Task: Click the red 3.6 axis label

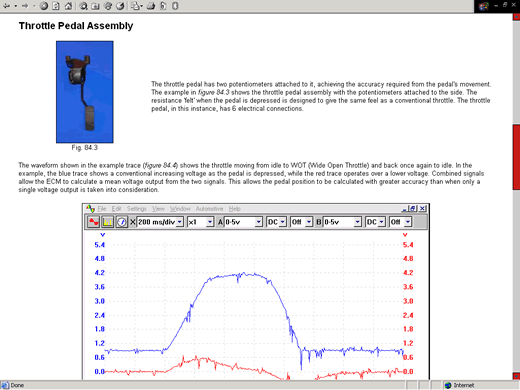Action: 408,287
